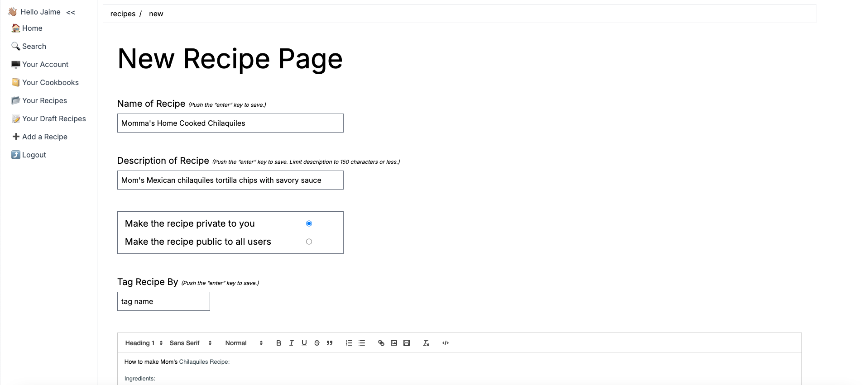868x385 pixels.
Task: Open the code view icon
Action: 446,343
